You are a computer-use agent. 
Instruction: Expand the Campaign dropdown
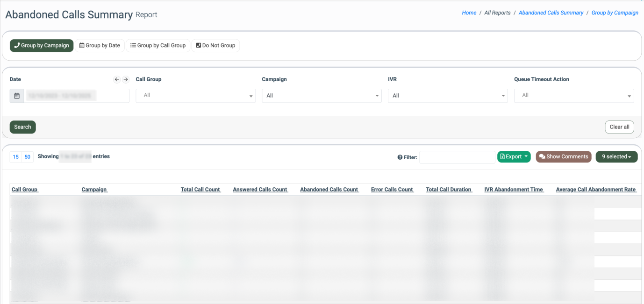(x=322, y=96)
